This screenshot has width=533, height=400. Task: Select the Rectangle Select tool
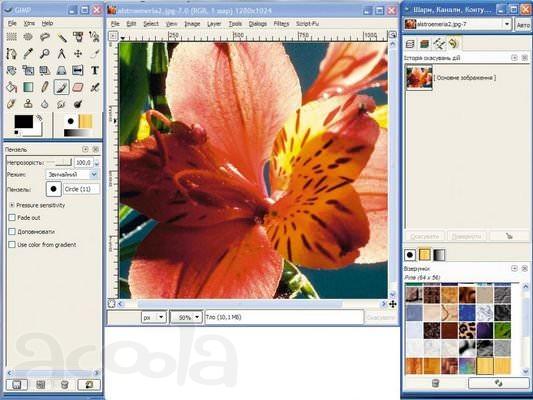[12, 37]
